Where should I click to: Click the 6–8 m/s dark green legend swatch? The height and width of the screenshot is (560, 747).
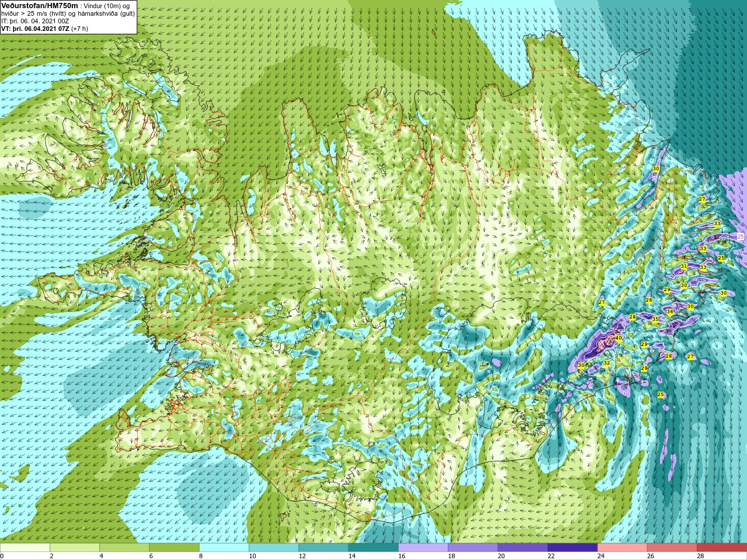pos(174,548)
